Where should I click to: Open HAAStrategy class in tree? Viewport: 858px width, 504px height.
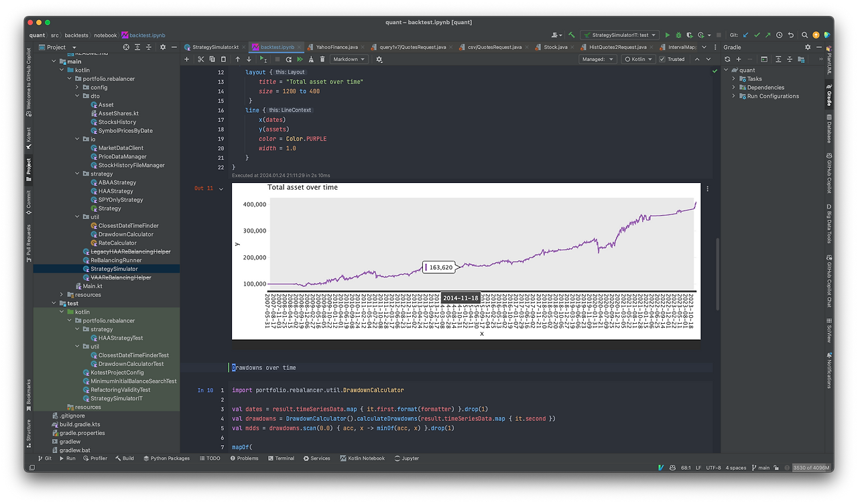tap(116, 191)
